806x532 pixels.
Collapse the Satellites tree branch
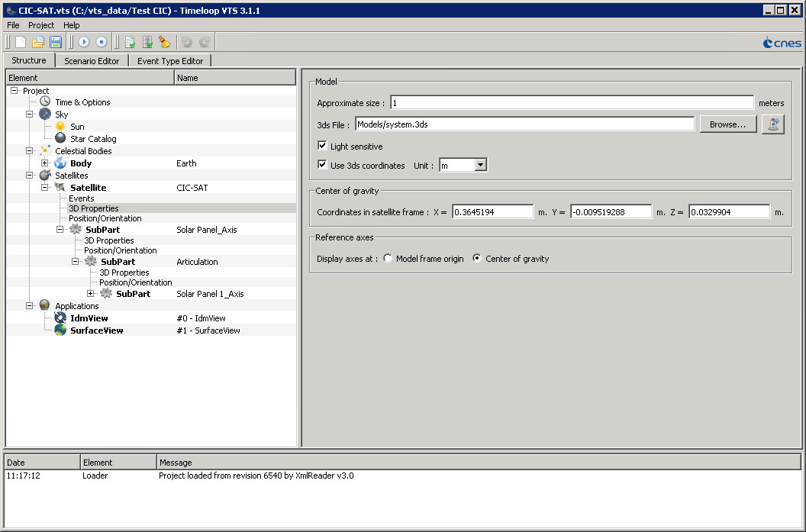coord(30,175)
